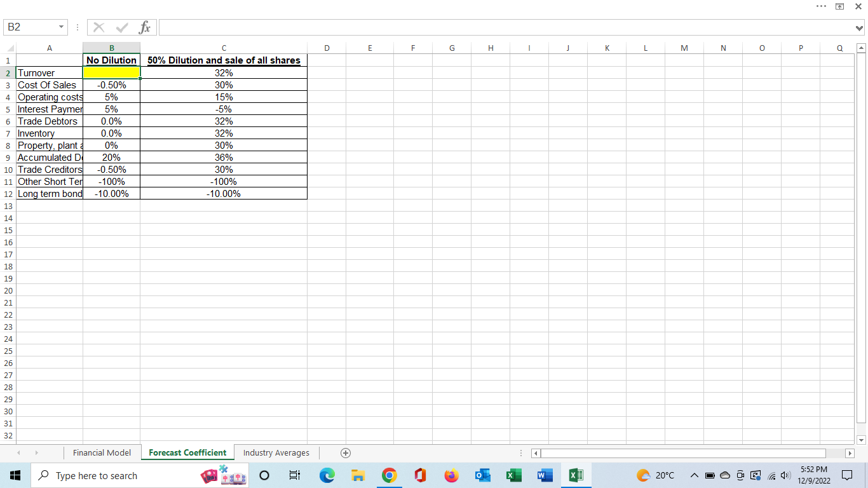The height and width of the screenshot is (488, 868).
Task: Select the 'Long term bond' cell
Action: point(49,194)
